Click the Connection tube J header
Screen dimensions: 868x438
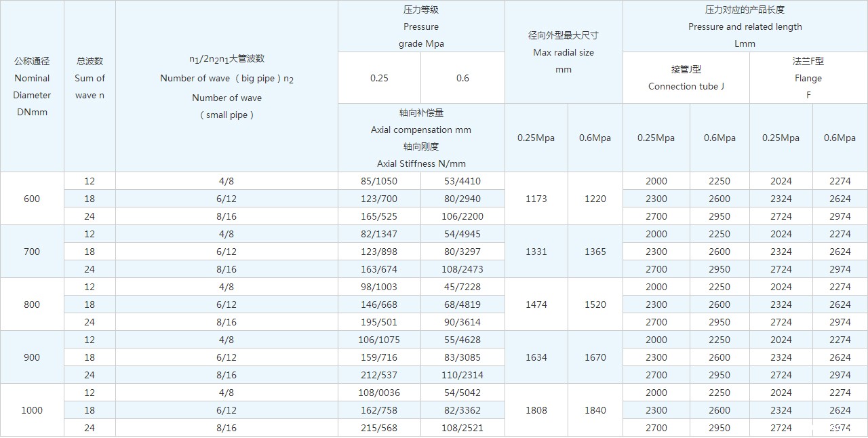686,78
